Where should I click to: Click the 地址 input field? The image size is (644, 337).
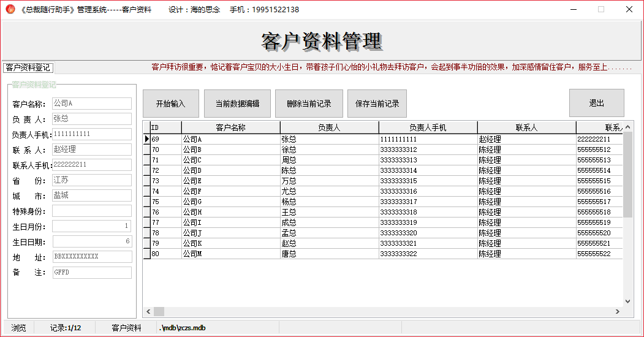pos(92,257)
